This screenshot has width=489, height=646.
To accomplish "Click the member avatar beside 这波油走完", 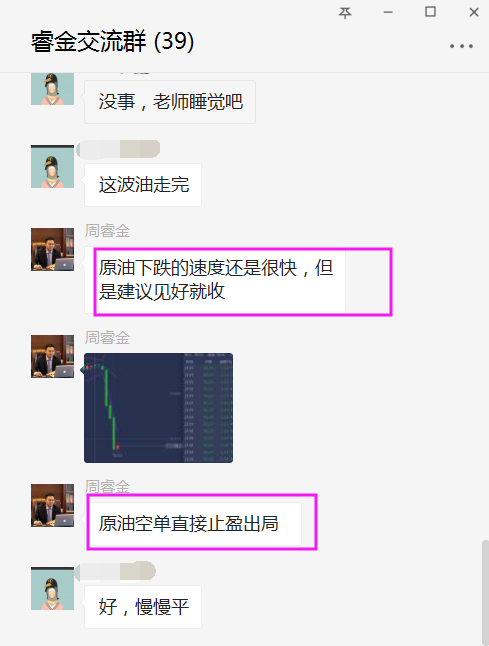I will (x=52, y=166).
